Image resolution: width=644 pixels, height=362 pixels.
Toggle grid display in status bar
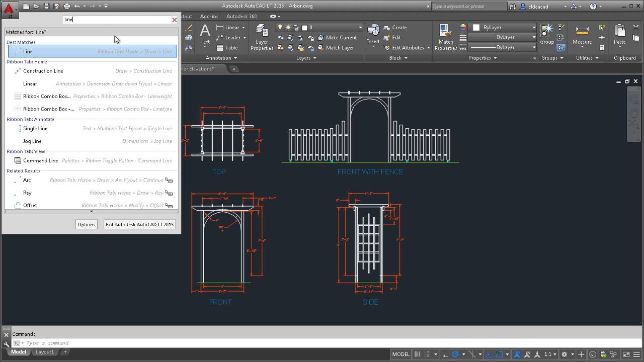419,354
